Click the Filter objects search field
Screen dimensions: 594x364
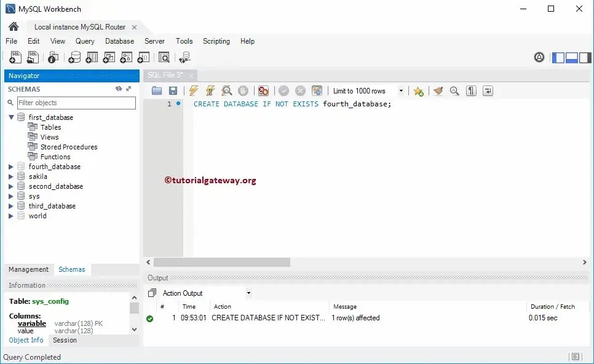[x=76, y=103]
